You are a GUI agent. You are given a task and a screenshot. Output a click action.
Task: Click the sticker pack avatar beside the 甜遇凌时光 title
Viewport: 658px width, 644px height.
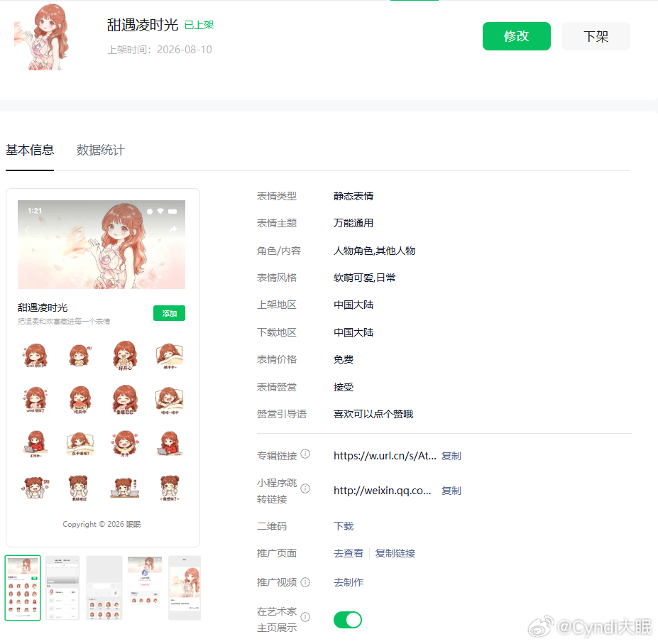pyautogui.click(x=42, y=37)
